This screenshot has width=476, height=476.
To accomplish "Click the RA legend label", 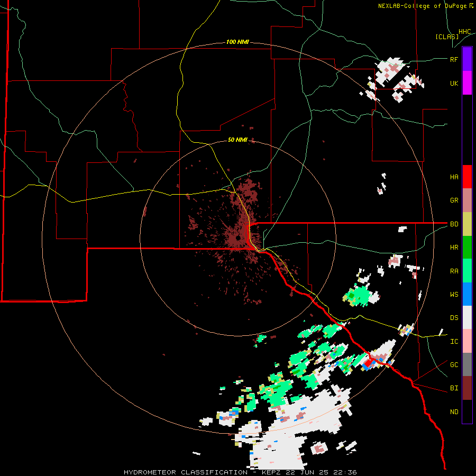I will [x=454, y=271].
